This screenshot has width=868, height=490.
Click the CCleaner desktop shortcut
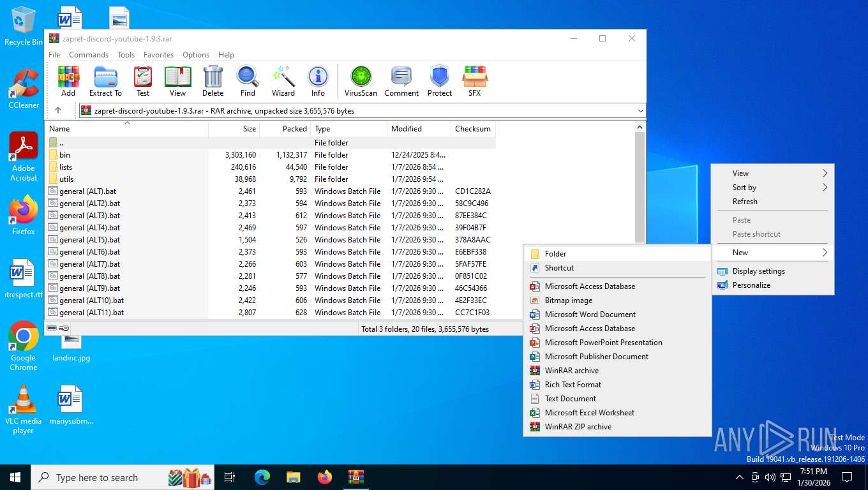click(x=24, y=89)
